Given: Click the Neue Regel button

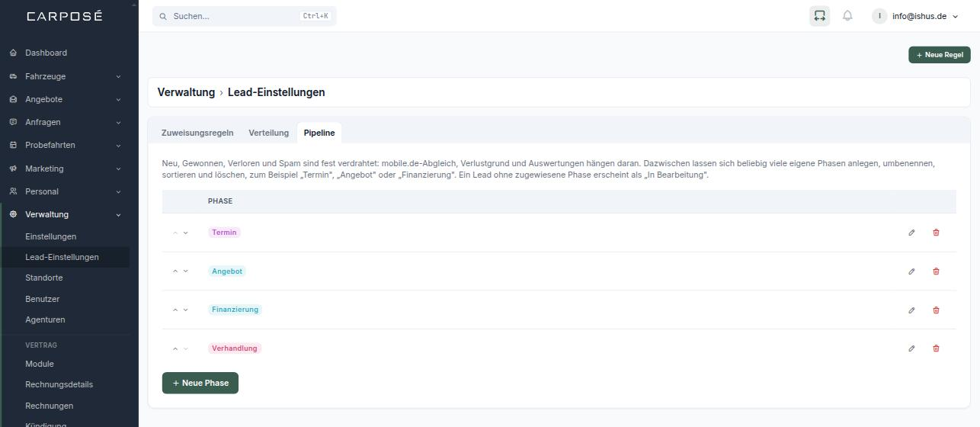Looking at the screenshot, I should coord(940,55).
